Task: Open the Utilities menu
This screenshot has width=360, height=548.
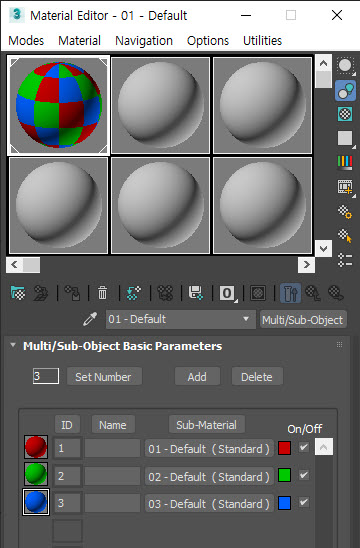Action: click(262, 41)
